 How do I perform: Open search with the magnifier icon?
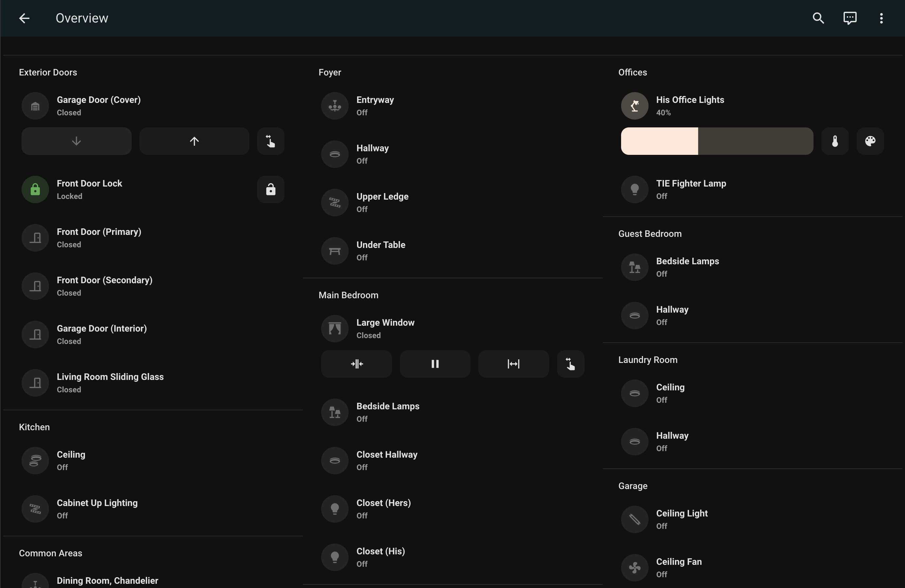818,18
